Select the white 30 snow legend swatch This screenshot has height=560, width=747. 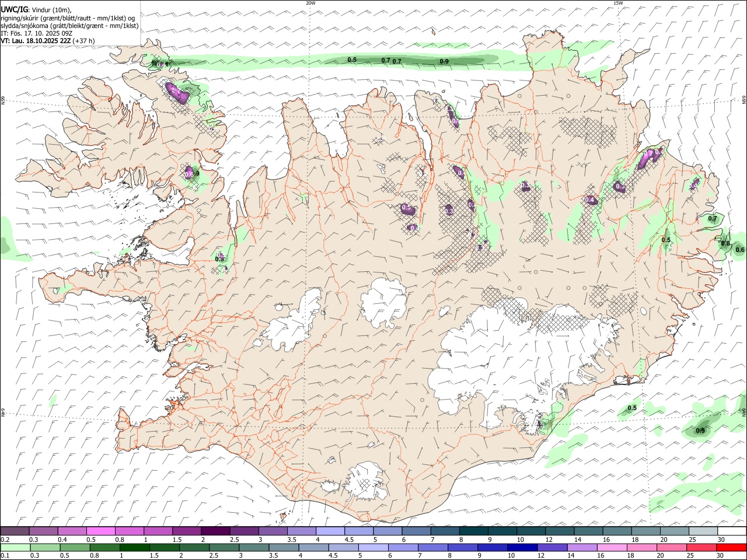[731, 531]
